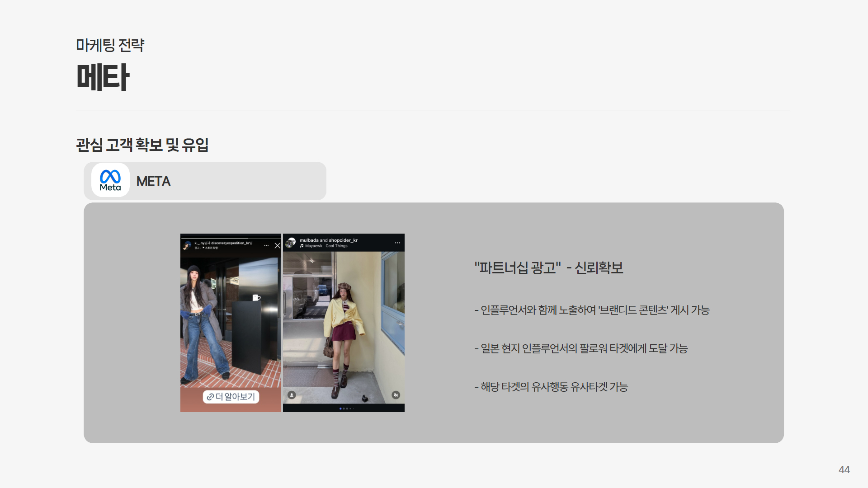This screenshot has height=488, width=868.
Task: Open three-dot menu on shopcider_kr post
Action: click(397, 243)
